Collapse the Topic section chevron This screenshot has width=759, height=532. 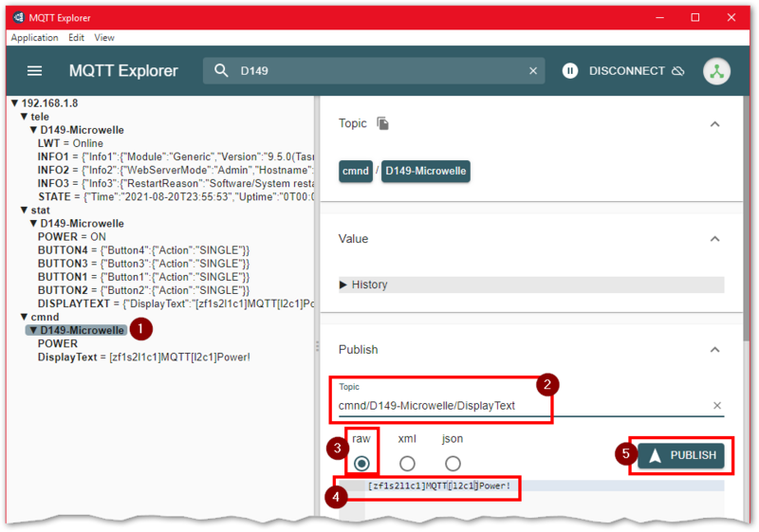(x=715, y=124)
